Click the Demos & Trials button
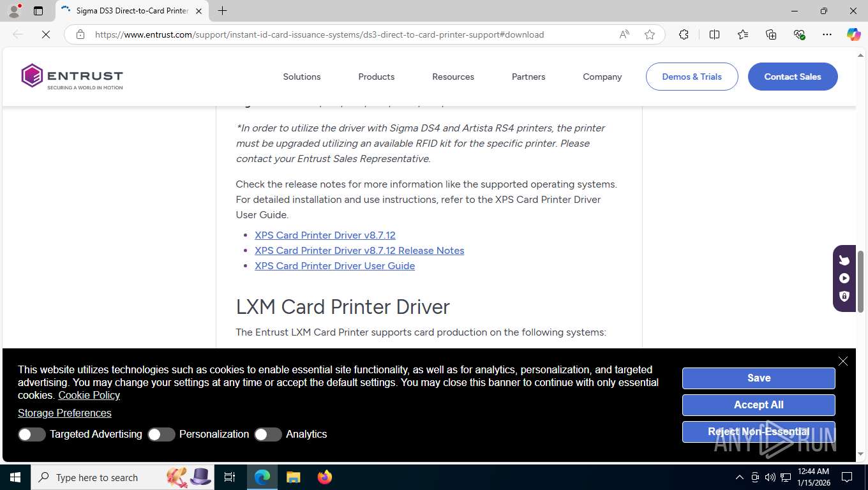868x490 pixels. pyautogui.click(x=692, y=77)
